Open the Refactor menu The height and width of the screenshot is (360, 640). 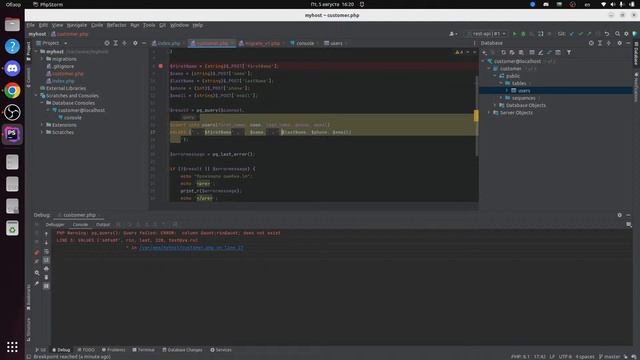[x=116, y=25]
